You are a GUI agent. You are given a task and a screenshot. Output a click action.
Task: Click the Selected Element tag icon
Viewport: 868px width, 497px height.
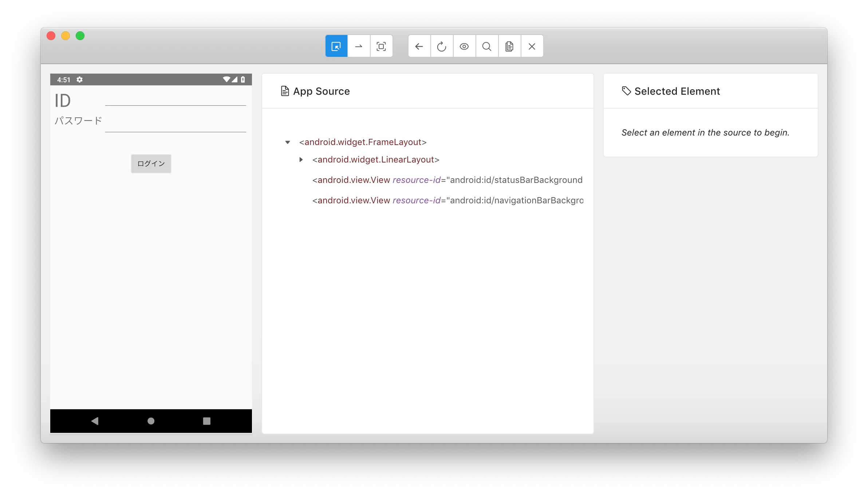point(626,91)
